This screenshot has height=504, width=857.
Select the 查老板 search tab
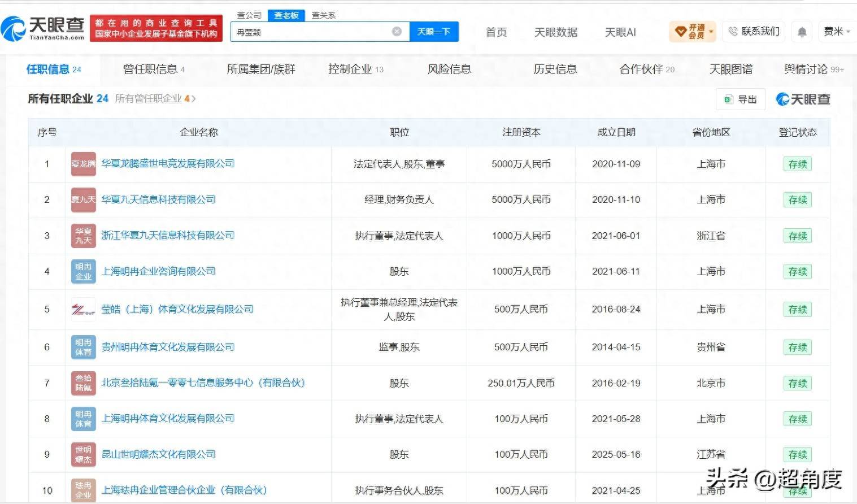point(286,15)
